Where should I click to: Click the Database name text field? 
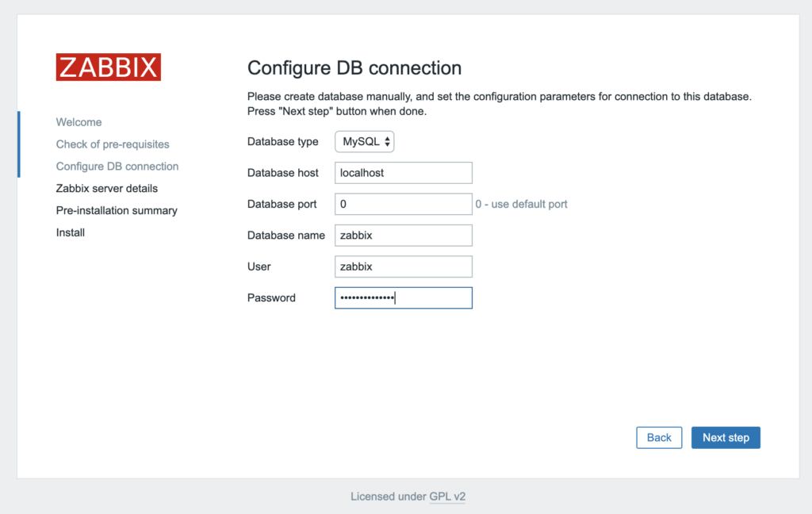[x=403, y=236]
